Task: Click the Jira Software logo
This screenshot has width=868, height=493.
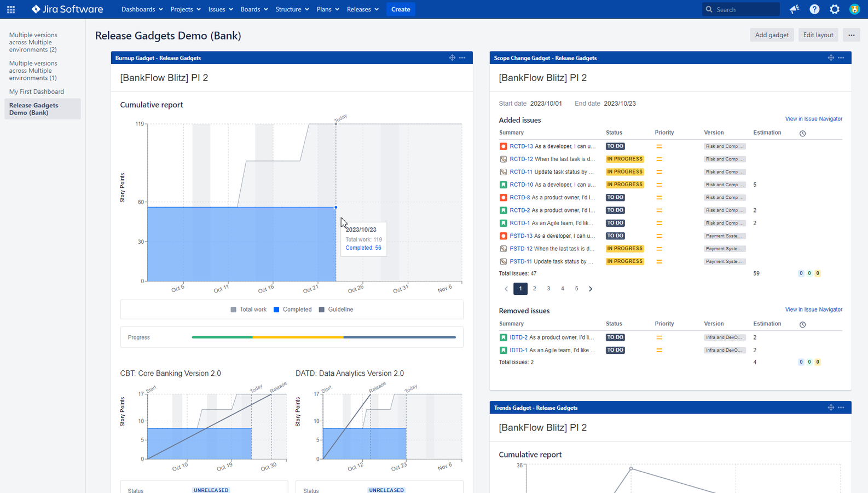Action: coord(67,9)
